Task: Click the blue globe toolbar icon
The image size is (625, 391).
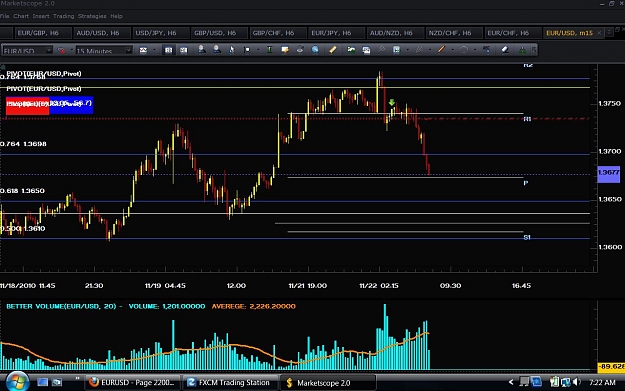Action: (x=315, y=50)
